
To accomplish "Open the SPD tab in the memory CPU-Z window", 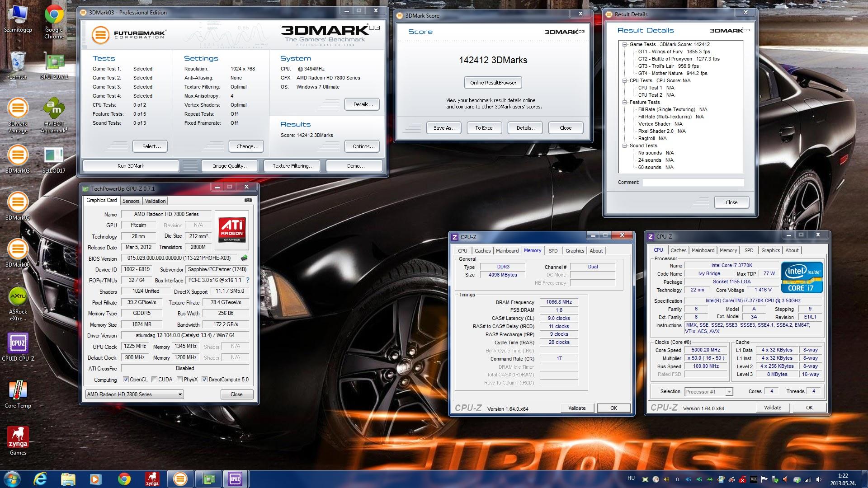I will [553, 251].
